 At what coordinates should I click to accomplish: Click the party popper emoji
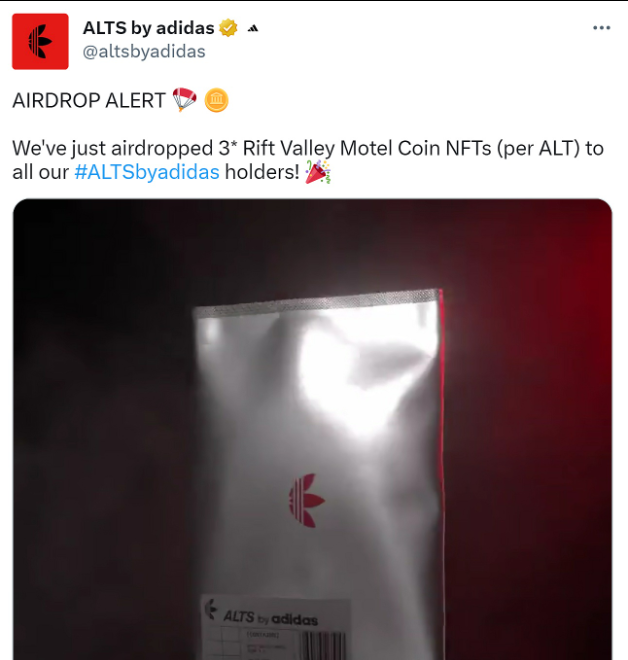(318, 172)
